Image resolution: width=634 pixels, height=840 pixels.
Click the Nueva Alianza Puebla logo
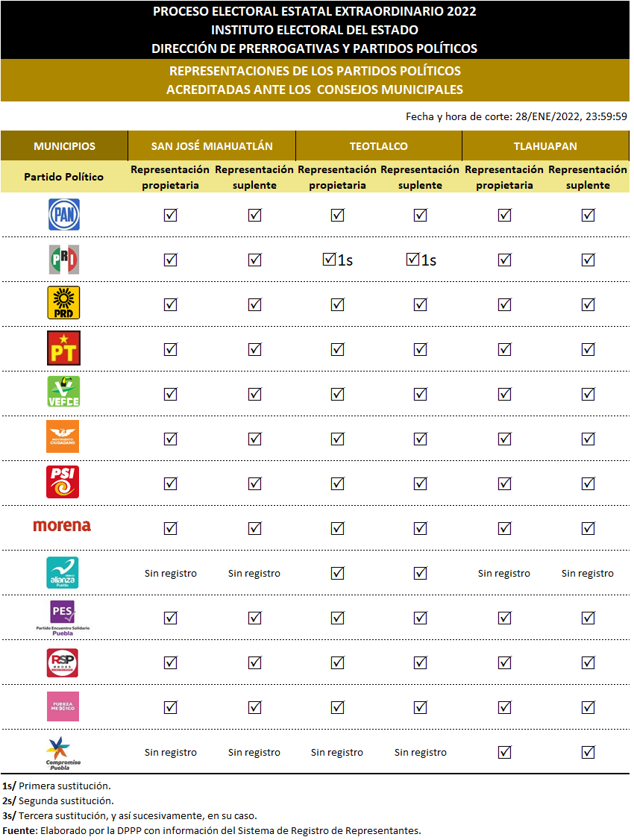(63, 572)
